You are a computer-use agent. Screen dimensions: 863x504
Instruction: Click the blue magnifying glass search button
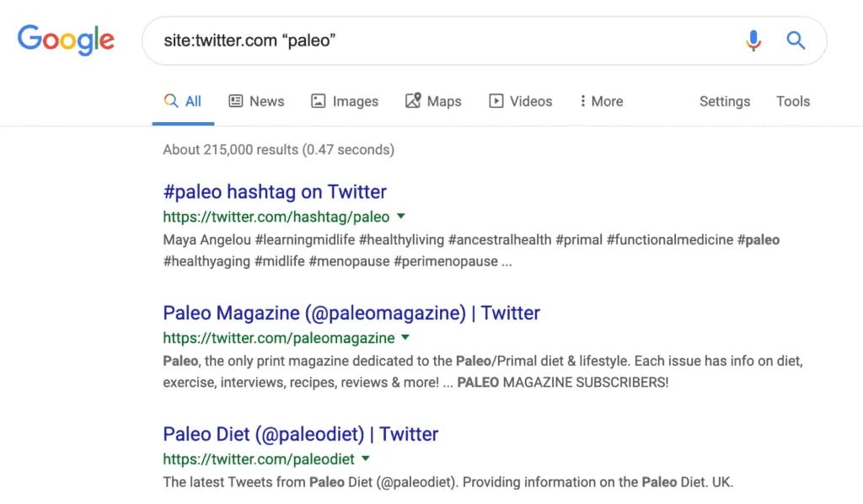[796, 40]
